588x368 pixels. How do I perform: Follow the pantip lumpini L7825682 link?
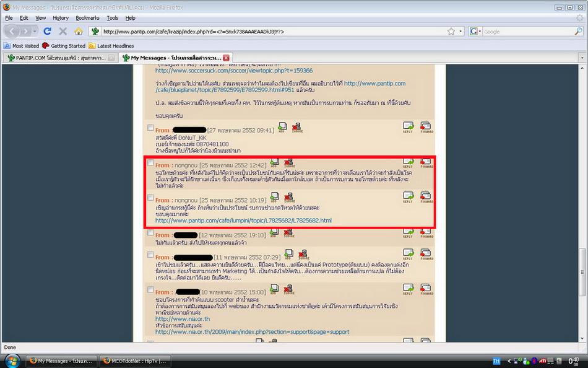[x=243, y=221]
